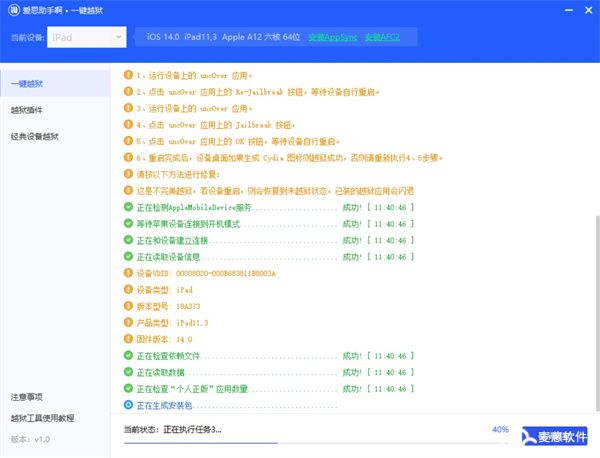Click green check icon for 正在检测AppleMobileDevice服务
This screenshot has width=600, height=458.
tap(127, 207)
